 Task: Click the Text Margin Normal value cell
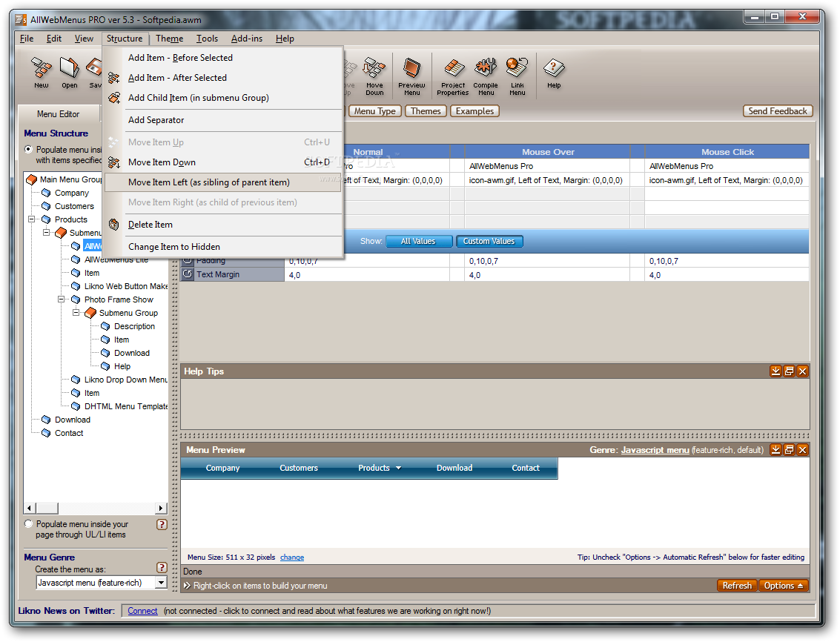pos(367,274)
